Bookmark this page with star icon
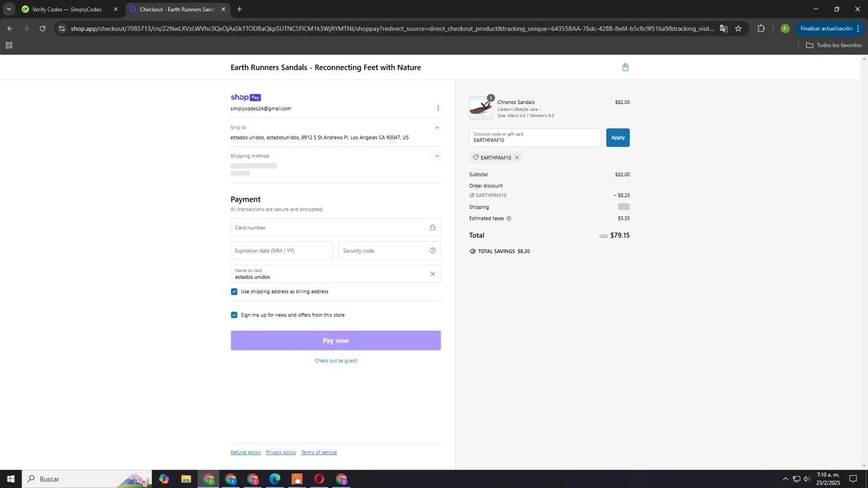This screenshot has height=488, width=868. 738,28
